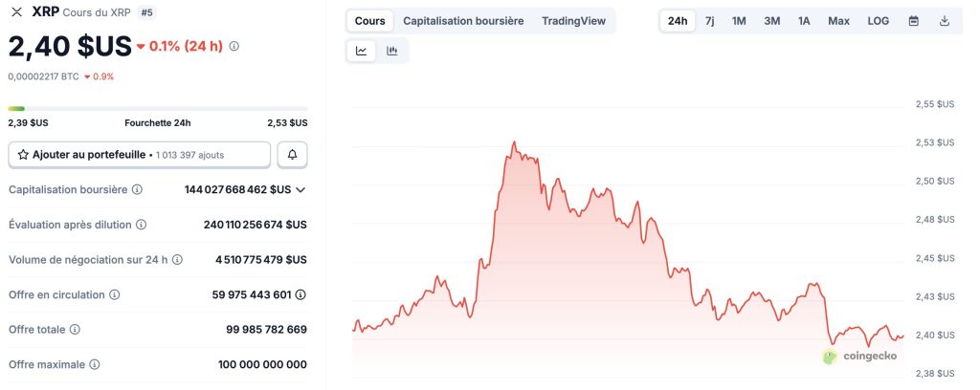
Task: Expand the market cap chevron dropdown
Action: [301, 190]
